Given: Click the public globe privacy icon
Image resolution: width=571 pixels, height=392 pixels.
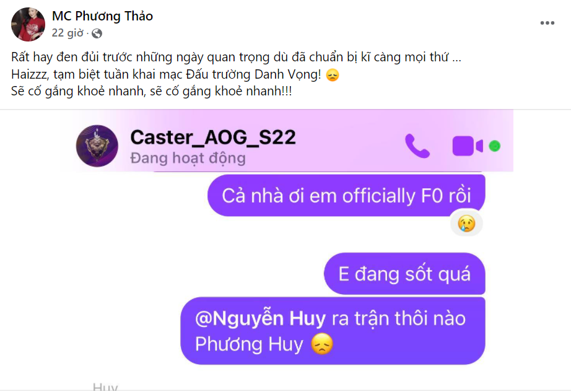Looking at the screenshot, I should 97,33.
